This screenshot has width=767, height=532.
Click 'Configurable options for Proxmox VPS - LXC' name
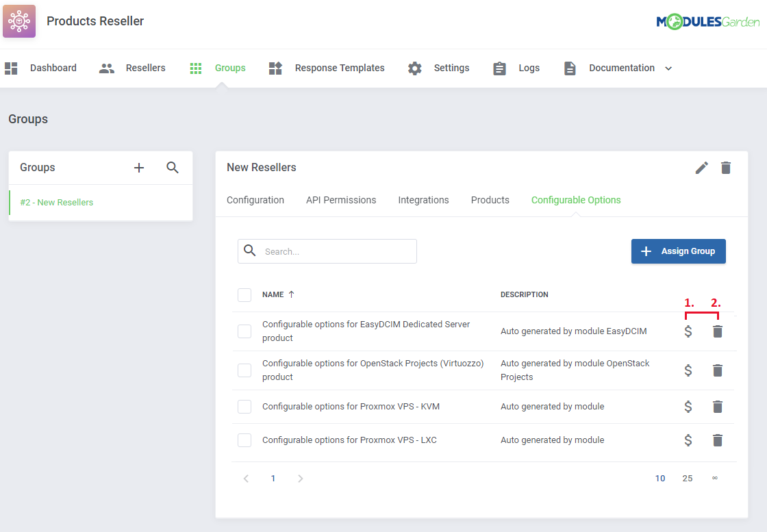point(349,440)
